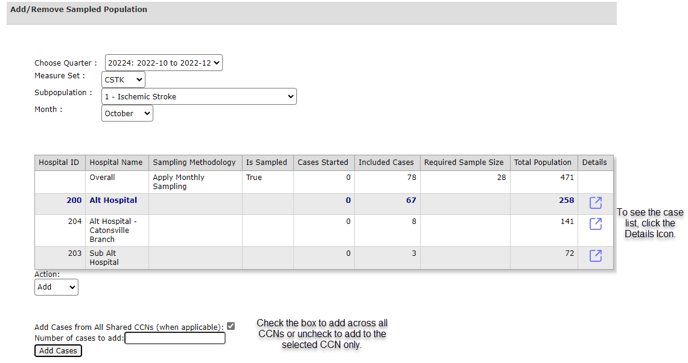This screenshot has width=688, height=363.
Task: Click Alt Hospital included cases 67
Action: [x=411, y=200]
